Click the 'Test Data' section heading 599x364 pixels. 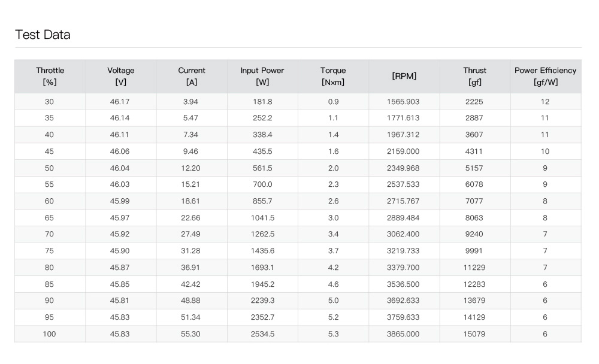tap(43, 35)
